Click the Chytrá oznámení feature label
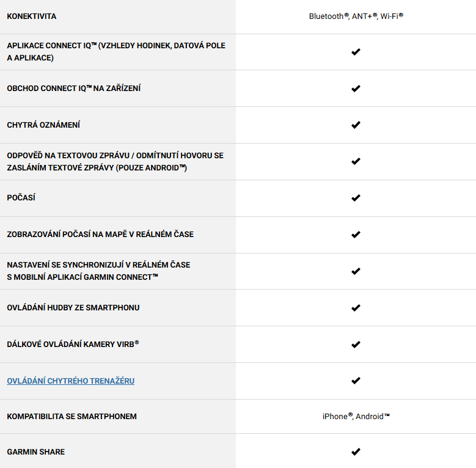The width and height of the screenshot is (476, 468). 43,125
